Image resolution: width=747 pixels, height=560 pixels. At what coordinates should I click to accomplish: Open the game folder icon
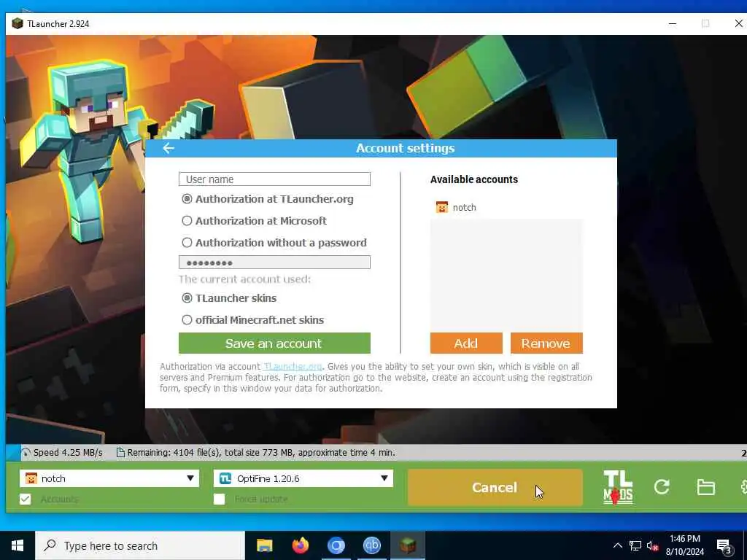(x=705, y=487)
